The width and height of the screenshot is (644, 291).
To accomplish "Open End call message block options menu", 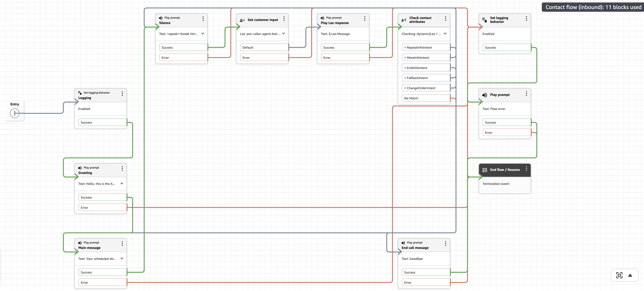I will [446, 243].
